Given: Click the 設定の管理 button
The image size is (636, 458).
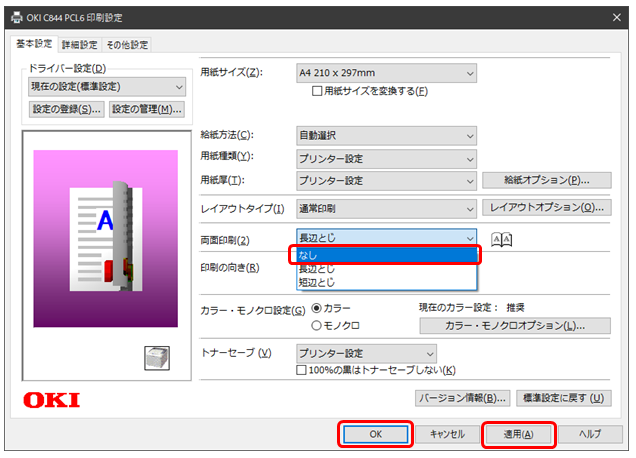Looking at the screenshot, I should pyautogui.click(x=146, y=109).
